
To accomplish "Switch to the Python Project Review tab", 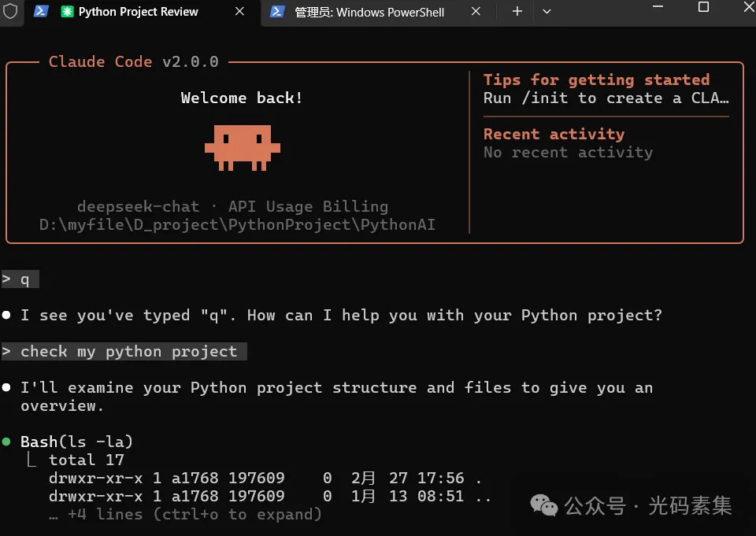I will (138, 12).
